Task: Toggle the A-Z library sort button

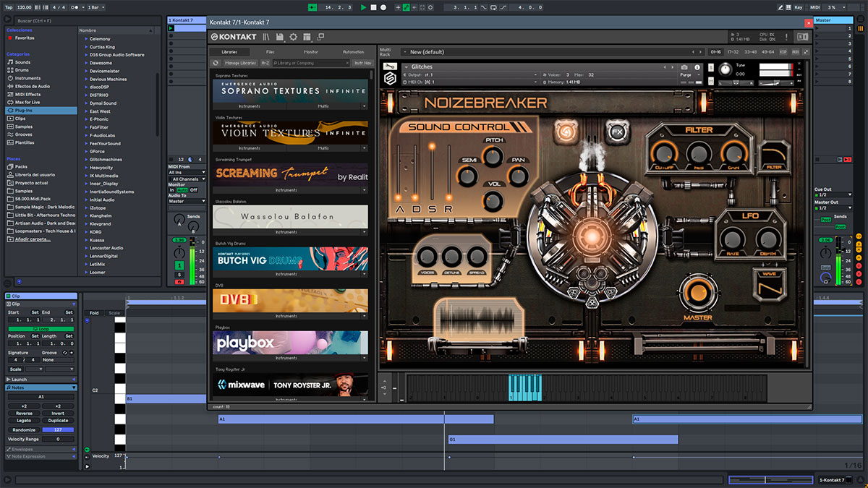Action: tap(265, 63)
